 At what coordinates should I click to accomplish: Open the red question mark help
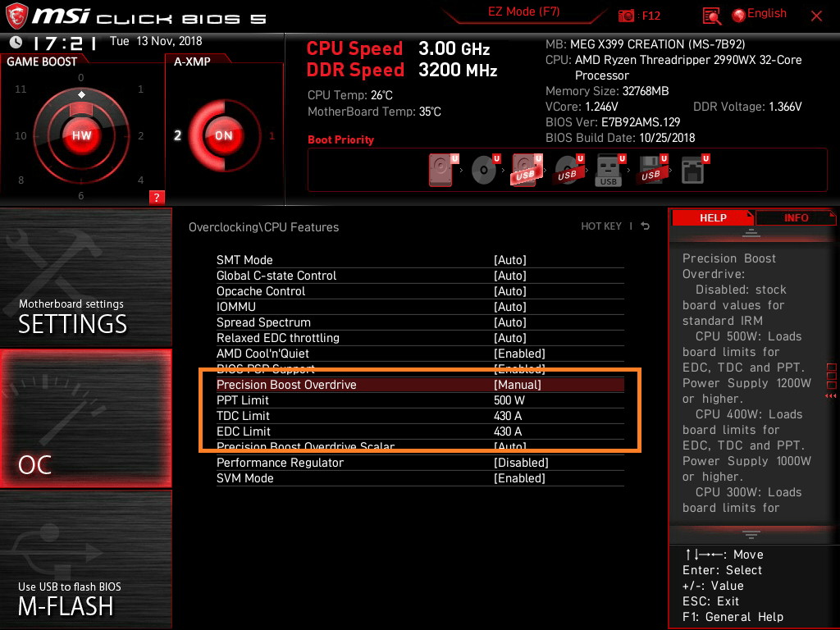157,197
